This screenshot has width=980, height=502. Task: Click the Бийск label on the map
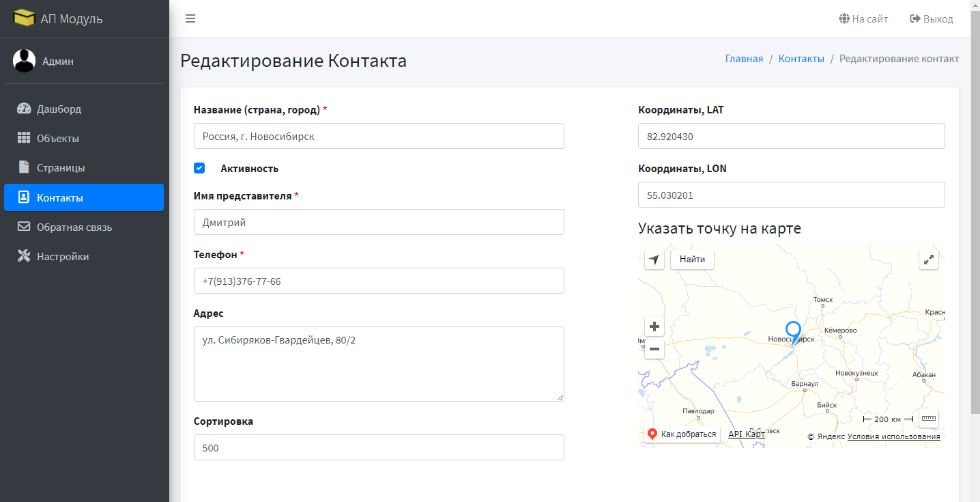[x=826, y=405]
